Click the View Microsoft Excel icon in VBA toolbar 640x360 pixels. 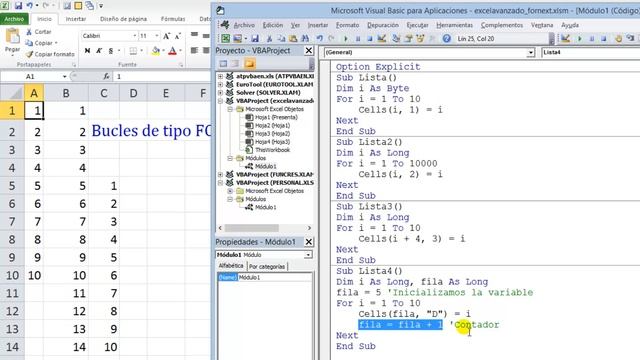[x=225, y=38]
